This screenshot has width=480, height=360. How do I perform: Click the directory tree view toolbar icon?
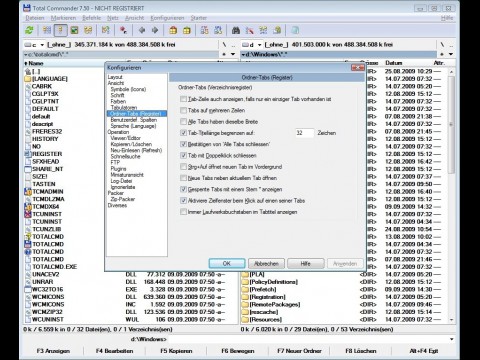click(88, 30)
